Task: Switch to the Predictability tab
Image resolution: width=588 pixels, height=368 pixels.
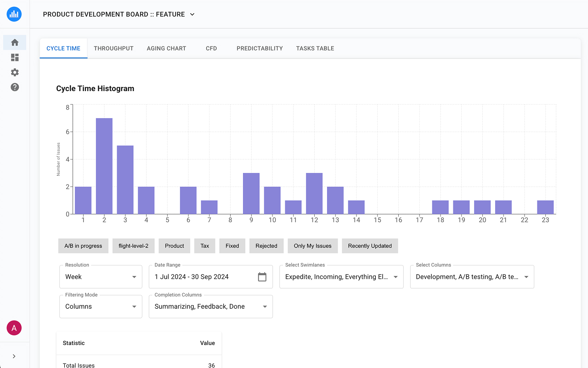Action: coord(260,48)
